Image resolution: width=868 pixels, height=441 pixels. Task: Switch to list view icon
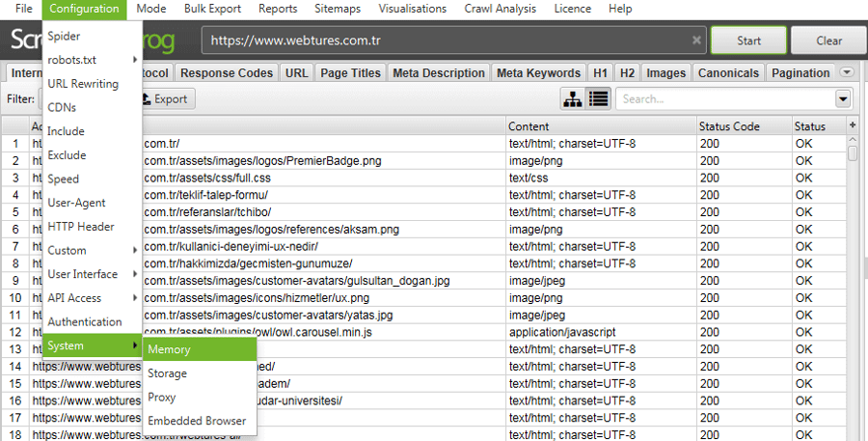pyautogui.click(x=598, y=99)
